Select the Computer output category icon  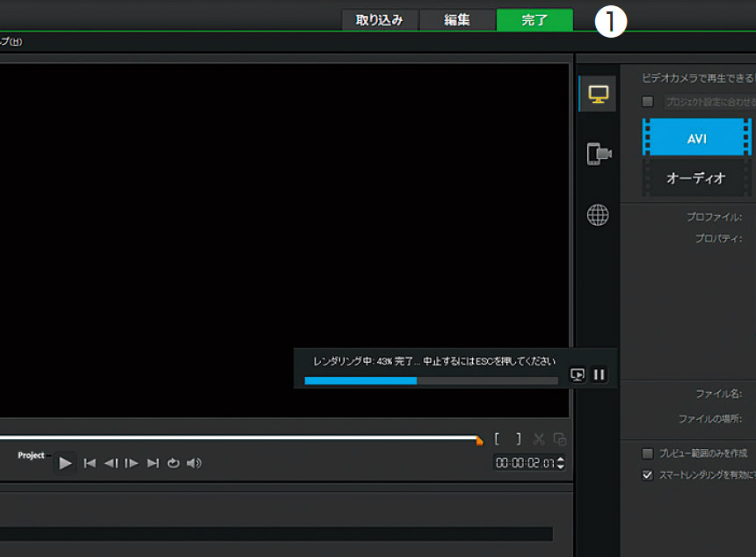(x=598, y=94)
